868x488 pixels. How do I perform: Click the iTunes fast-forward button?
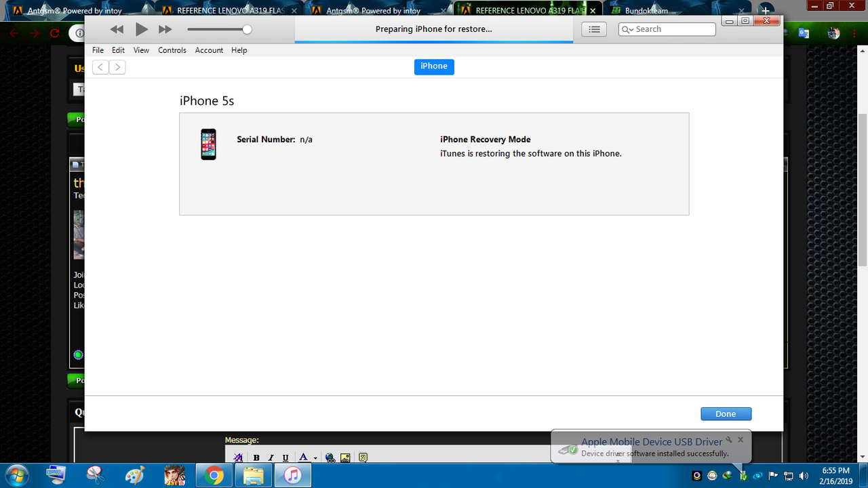[165, 29]
